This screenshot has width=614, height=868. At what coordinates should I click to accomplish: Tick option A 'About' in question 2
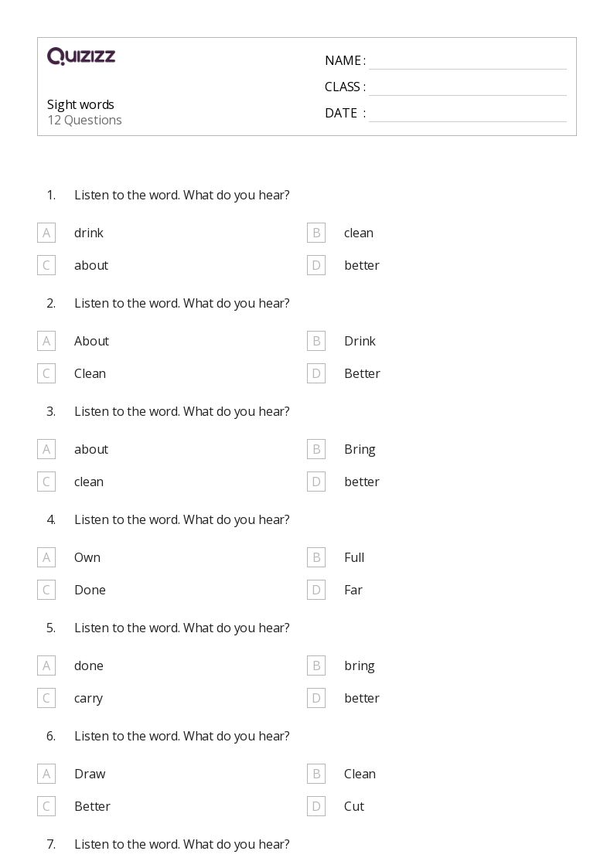click(x=46, y=341)
